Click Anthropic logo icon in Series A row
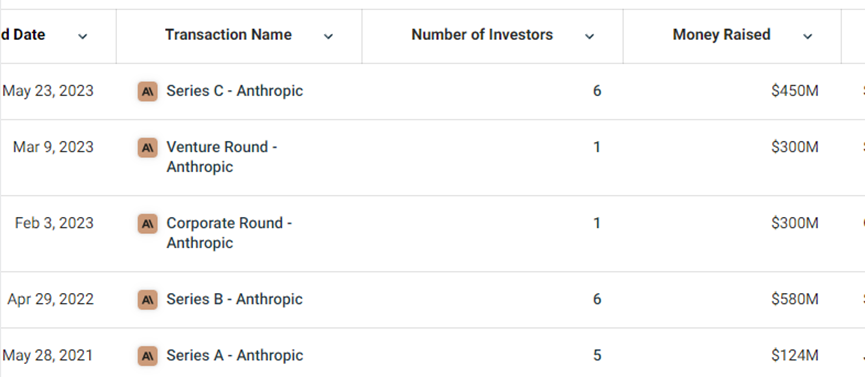Screen dimensions: 865x377 (147, 356)
